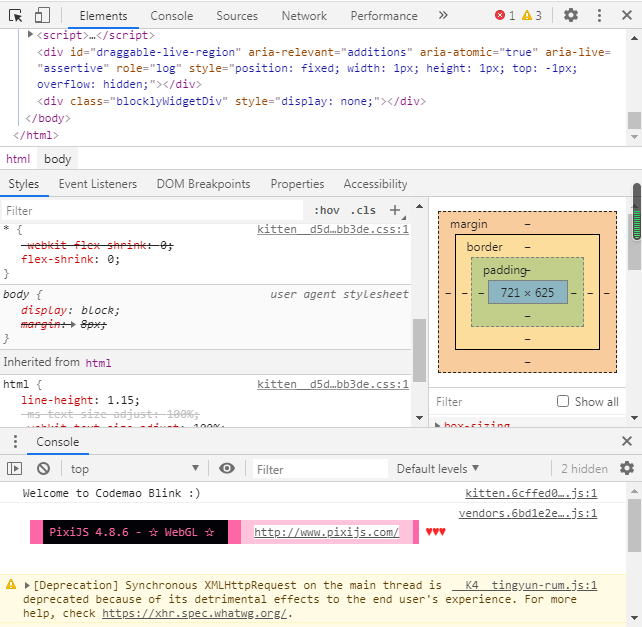Open the red error count indicator
642x627 pixels.
pyautogui.click(x=505, y=16)
